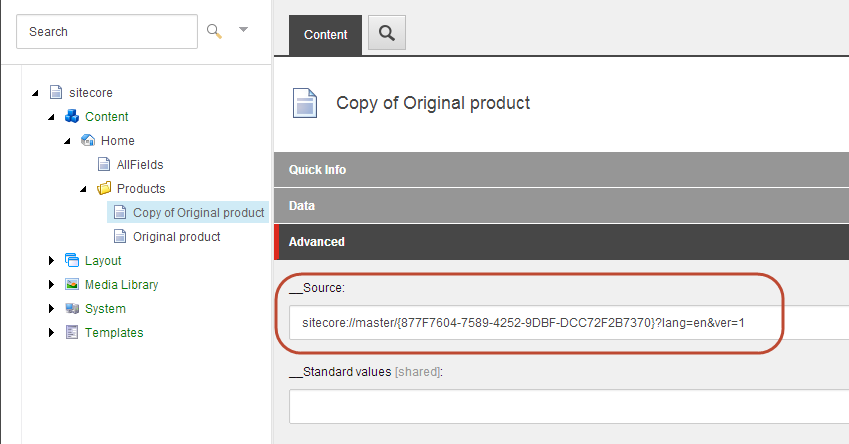Click the Media Library picture icon
Screen dimensions: 849x444
(72, 285)
